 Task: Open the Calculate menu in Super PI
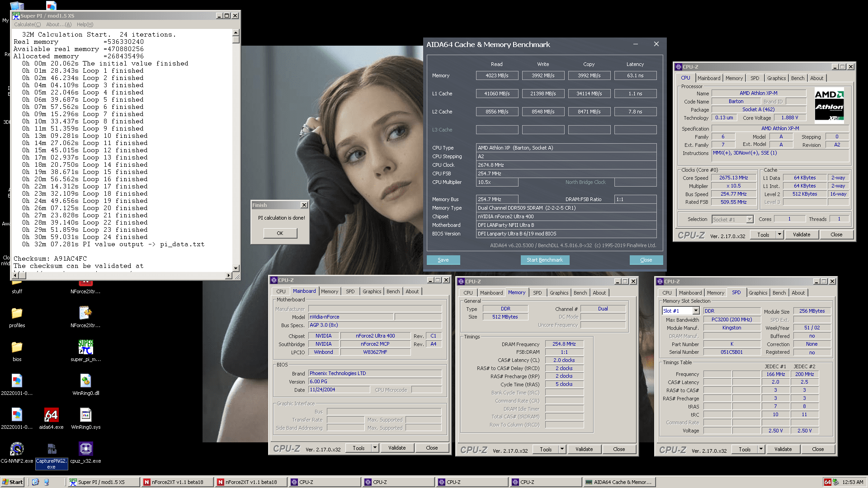click(x=27, y=24)
